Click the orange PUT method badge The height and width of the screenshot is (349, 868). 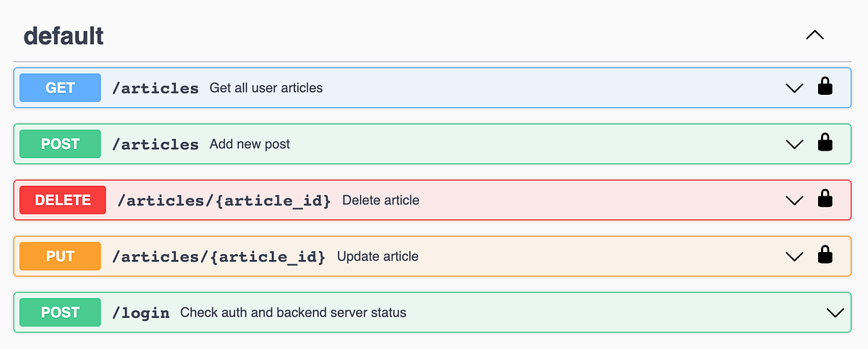[60, 256]
